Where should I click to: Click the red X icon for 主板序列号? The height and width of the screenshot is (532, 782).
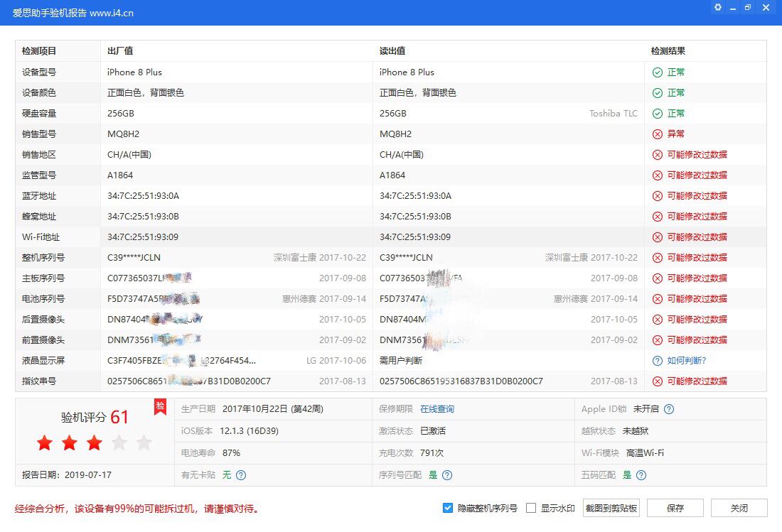[x=658, y=278]
